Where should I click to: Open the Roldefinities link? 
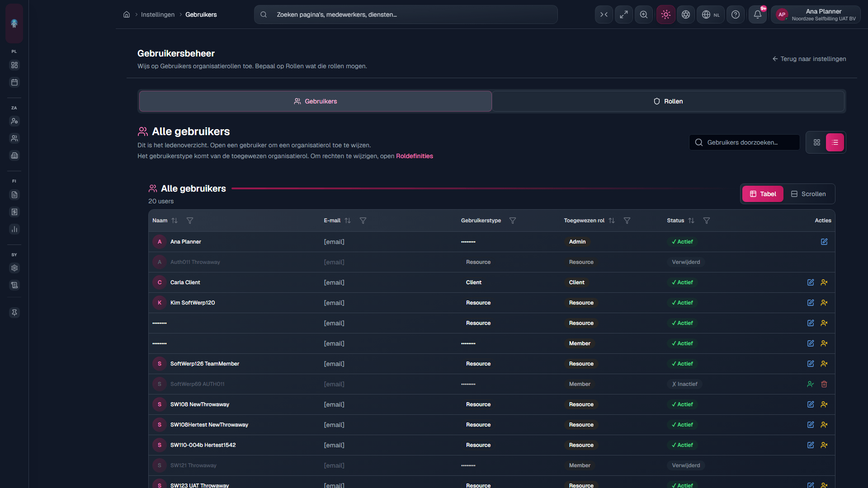tap(415, 156)
